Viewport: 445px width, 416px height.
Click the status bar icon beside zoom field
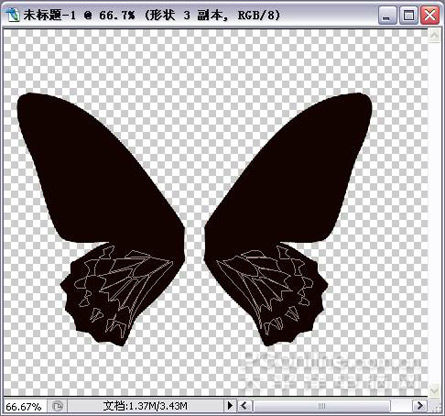pyautogui.click(x=58, y=406)
